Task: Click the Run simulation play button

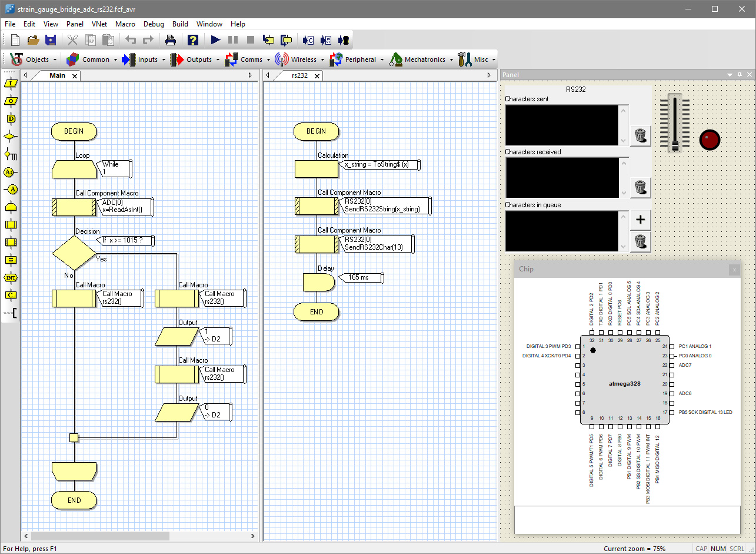Action: coord(215,40)
